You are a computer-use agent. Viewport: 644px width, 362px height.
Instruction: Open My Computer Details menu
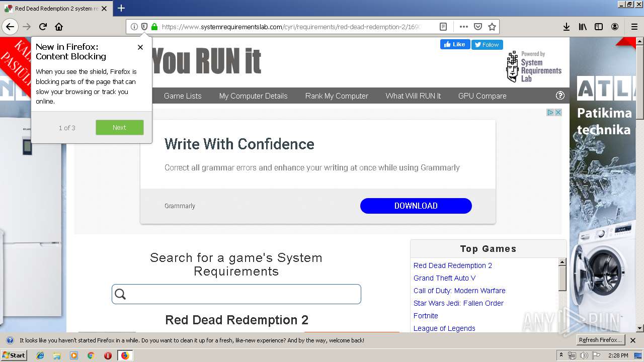tap(253, 96)
